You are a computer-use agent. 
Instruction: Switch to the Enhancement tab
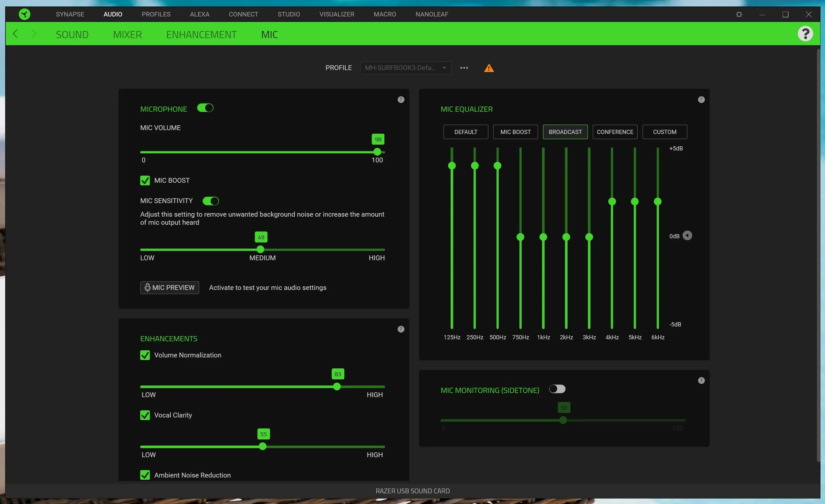click(x=201, y=35)
